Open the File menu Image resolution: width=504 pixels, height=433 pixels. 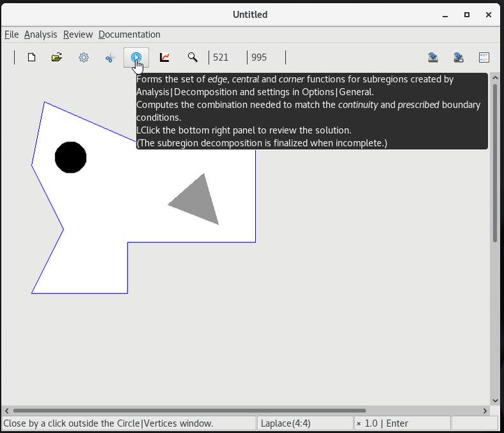(11, 34)
